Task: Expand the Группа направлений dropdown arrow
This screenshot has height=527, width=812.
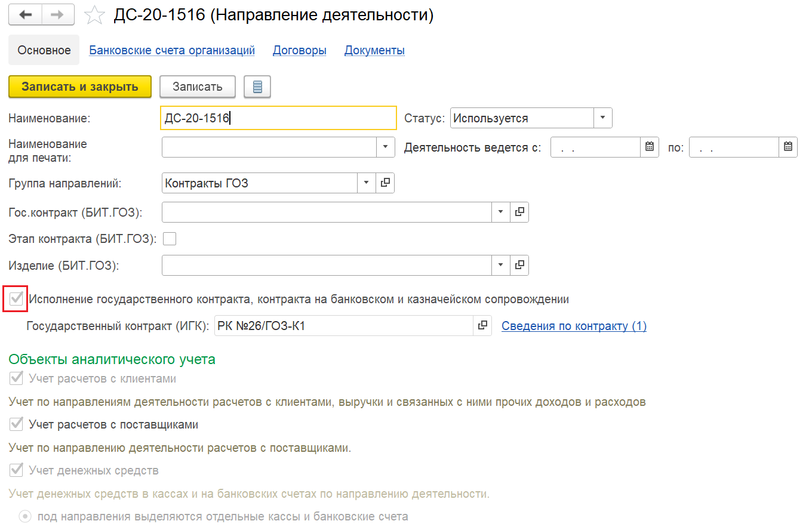Action: click(x=366, y=183)
